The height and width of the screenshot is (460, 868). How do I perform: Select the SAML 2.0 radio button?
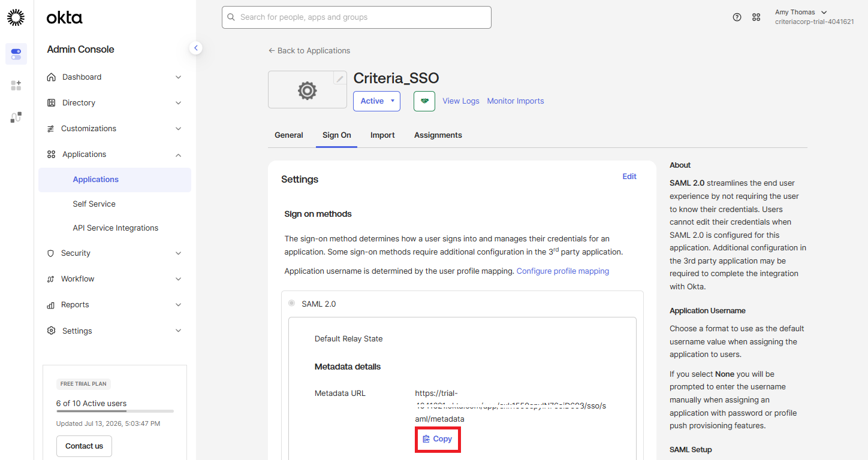(x=292, y=304)
